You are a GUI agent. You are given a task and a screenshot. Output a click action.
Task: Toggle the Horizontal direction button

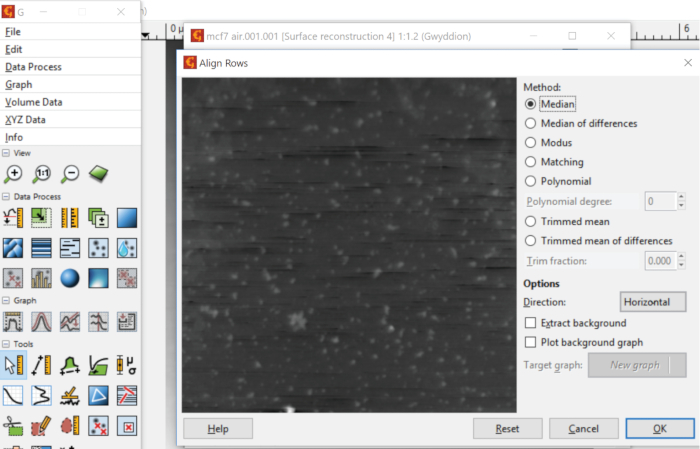[652, 302]
